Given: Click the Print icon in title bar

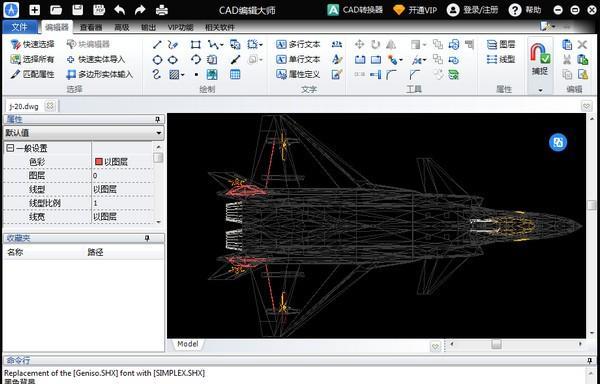Looking at the screenshot, I should [x=162, y=10].
